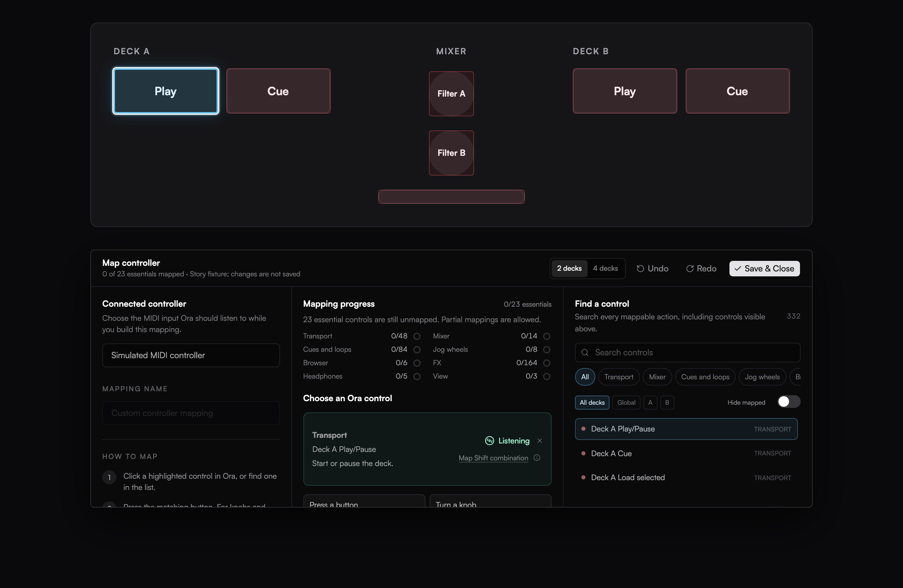The width and height of the screenshot is (903, 588).
Task: Click the View progress circle indicator
Action: point(546,376)
